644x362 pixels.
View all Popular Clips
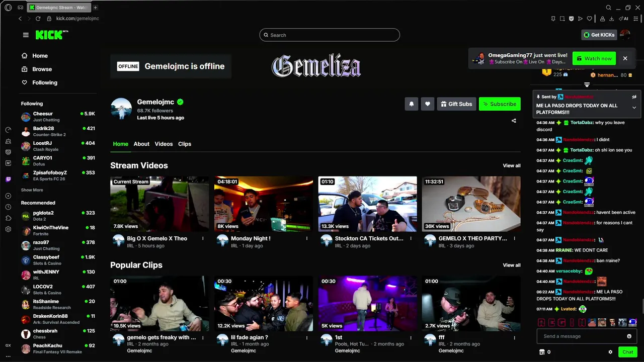pos(512,265)
